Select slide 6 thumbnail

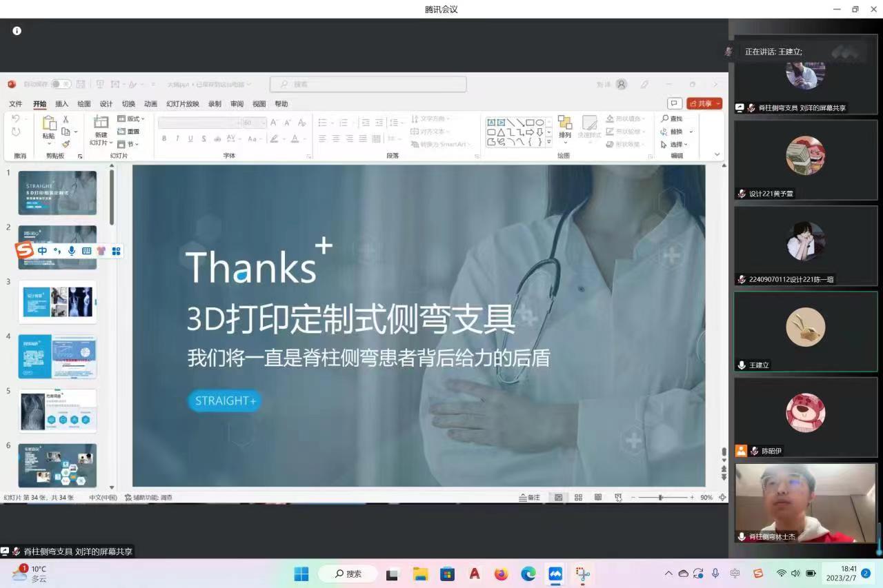point(57,465)
